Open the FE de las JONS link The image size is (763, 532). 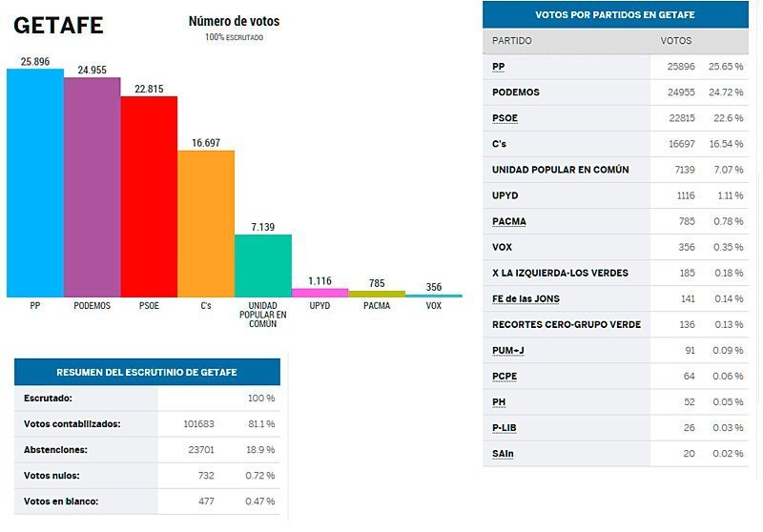tap(526, 298)
